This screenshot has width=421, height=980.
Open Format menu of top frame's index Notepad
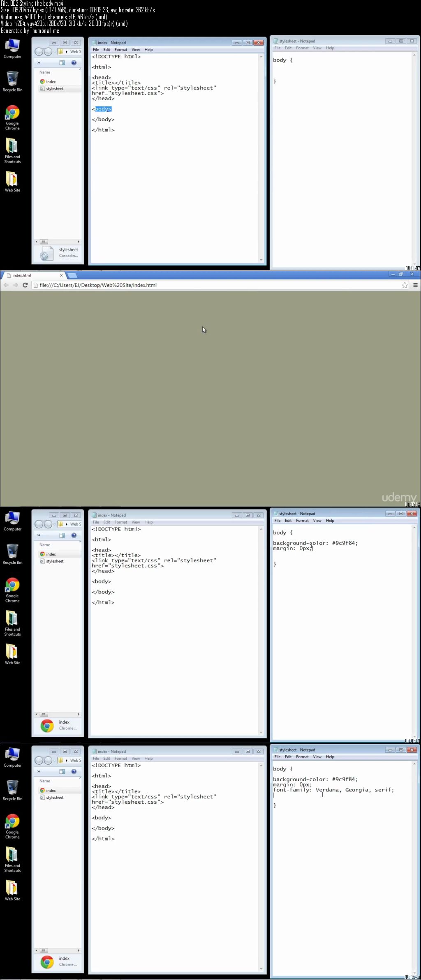(121, 50)
